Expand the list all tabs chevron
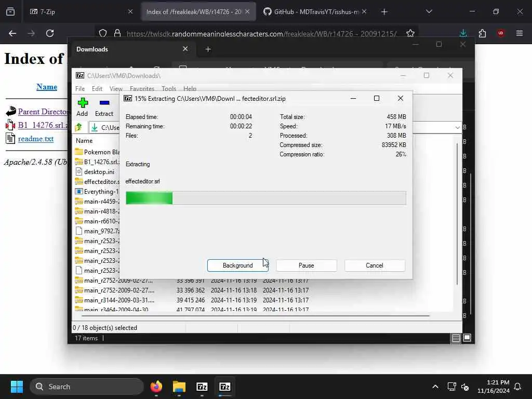The height and width of the screenshot is (399, 532). (429, 11)
